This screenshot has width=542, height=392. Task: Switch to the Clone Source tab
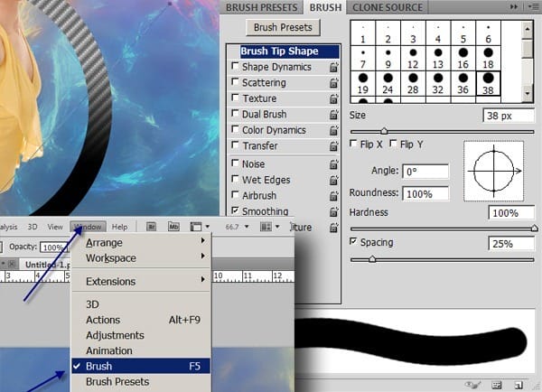388,7
